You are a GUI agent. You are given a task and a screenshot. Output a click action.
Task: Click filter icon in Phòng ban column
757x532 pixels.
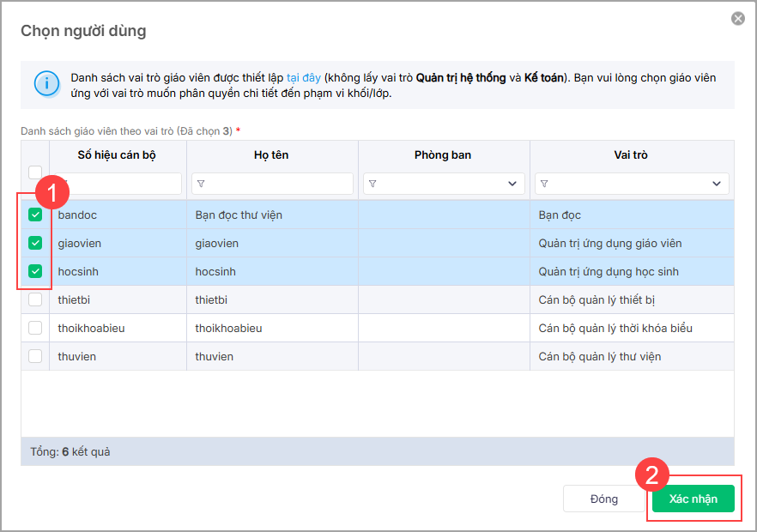(372, 184)
